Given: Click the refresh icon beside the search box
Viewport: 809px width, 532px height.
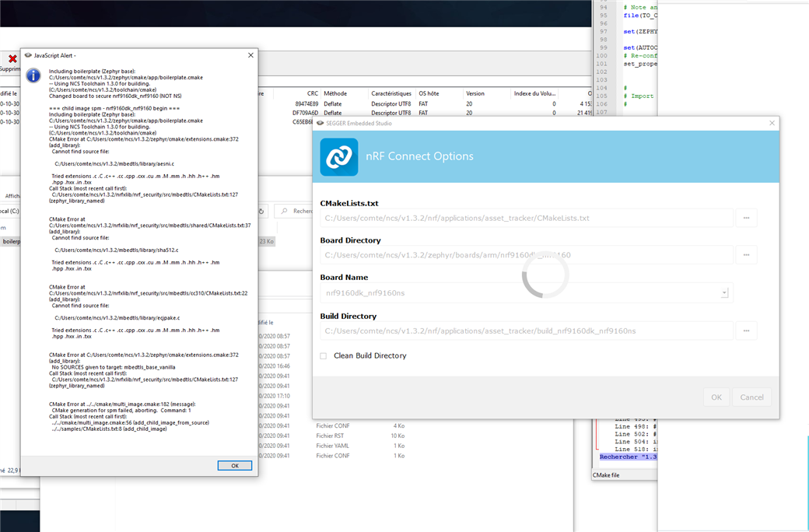Looking at the screenshot, I should click(261, 211).
